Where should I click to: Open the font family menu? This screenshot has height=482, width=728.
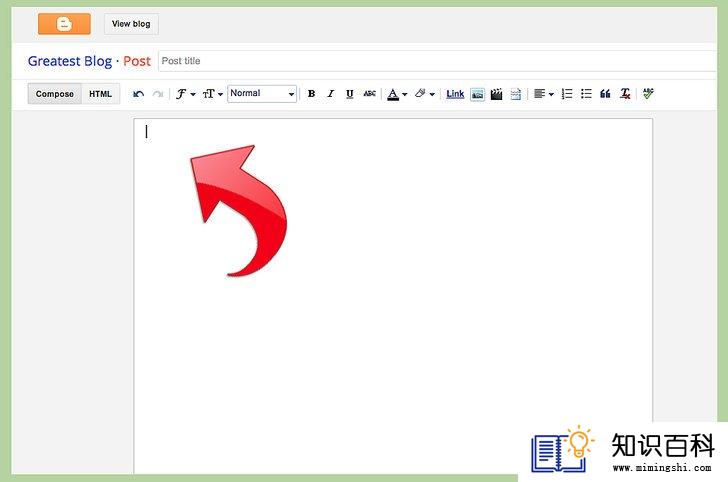coord(185,94)
